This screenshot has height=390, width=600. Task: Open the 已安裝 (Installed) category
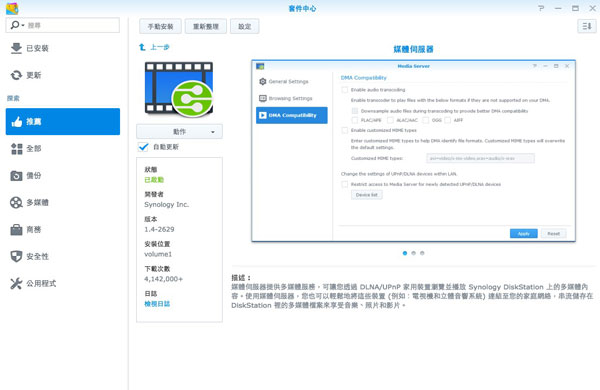(63, 49)
